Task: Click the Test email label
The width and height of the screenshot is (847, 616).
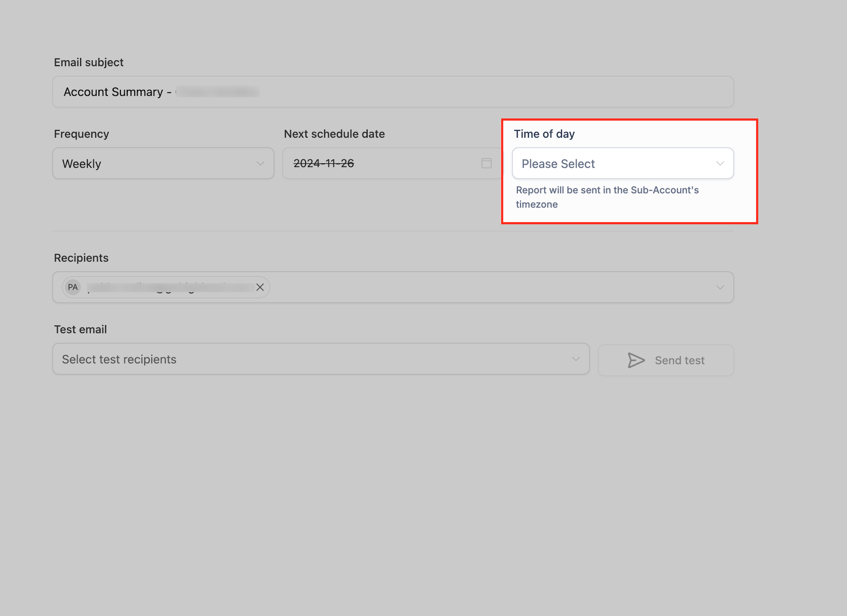Action: 80,329
